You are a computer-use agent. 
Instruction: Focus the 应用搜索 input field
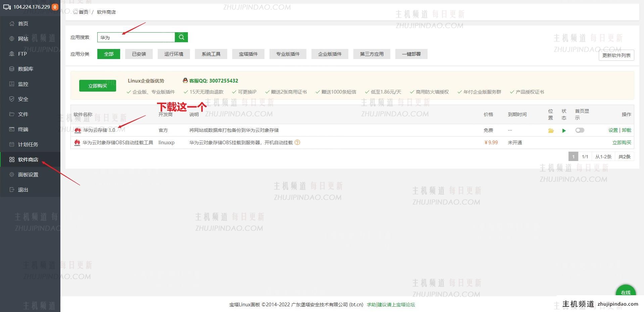point(136,37)
